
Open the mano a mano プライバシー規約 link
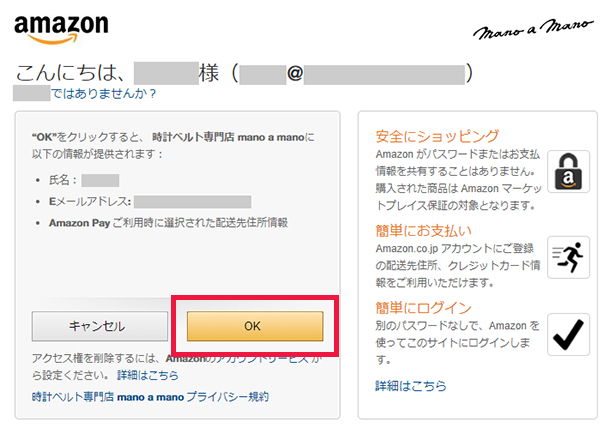tap(150, 396)
